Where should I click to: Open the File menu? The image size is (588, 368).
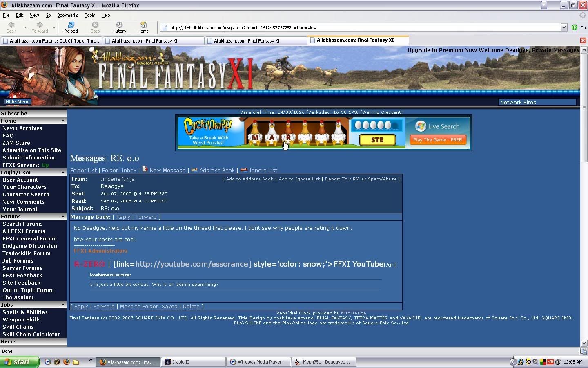tap(6, 15)
